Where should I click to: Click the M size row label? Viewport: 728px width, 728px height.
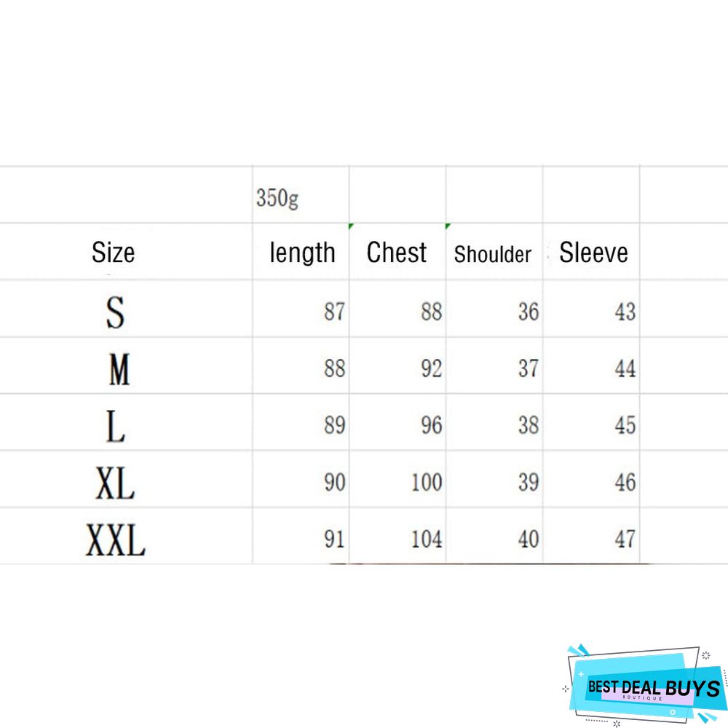tap(119, 368)
